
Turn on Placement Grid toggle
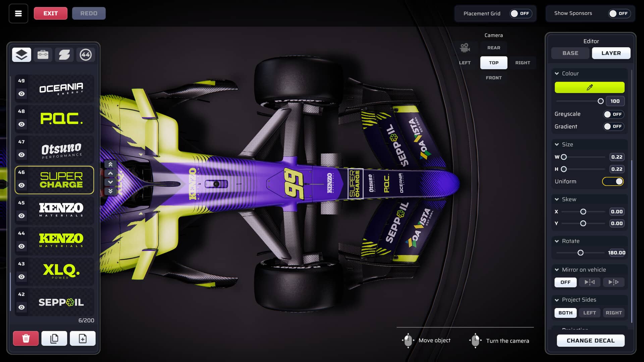coord(520,13)
